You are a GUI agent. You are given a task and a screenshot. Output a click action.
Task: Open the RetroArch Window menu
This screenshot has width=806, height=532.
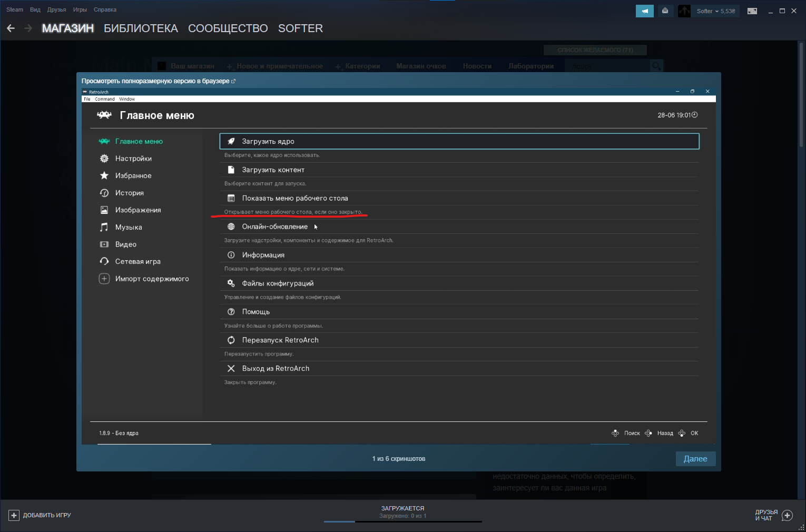coord(127,99)
